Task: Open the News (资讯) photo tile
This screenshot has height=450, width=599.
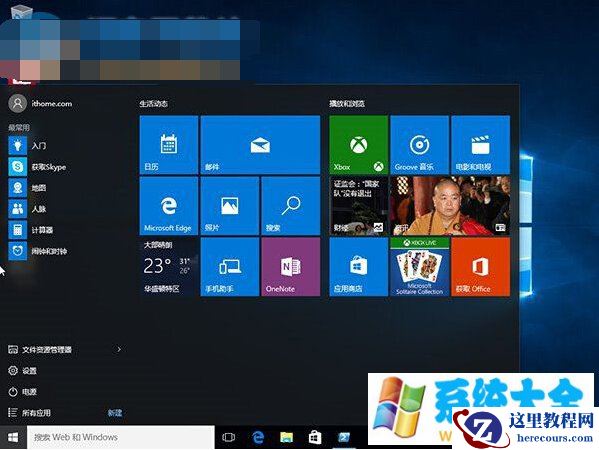Action: click(450, 206)
